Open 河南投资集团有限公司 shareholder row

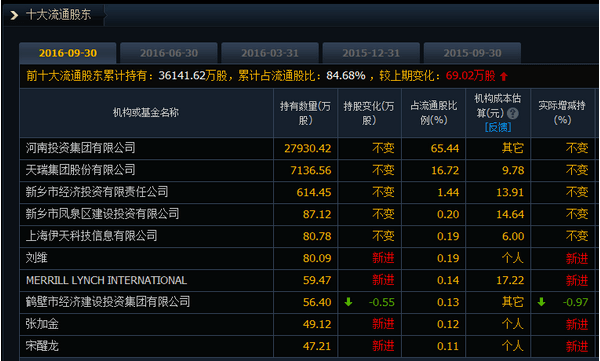pyautogui.click(x=308, y=148)
